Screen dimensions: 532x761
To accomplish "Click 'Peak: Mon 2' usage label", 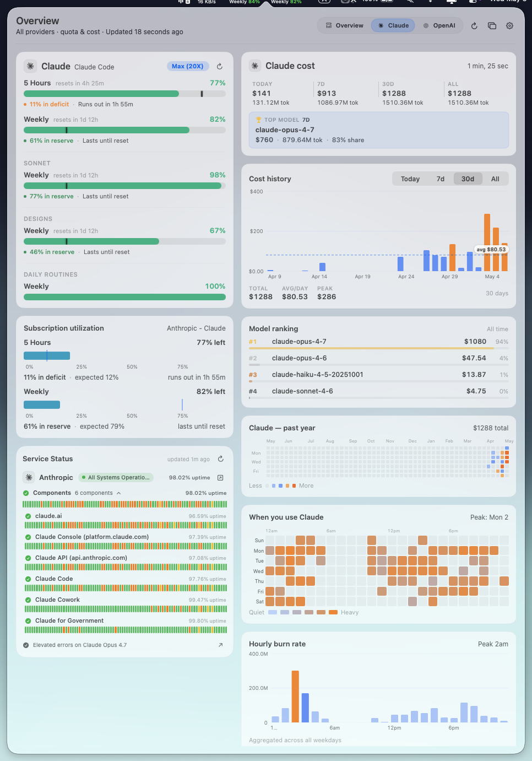I will pos(489,517).
